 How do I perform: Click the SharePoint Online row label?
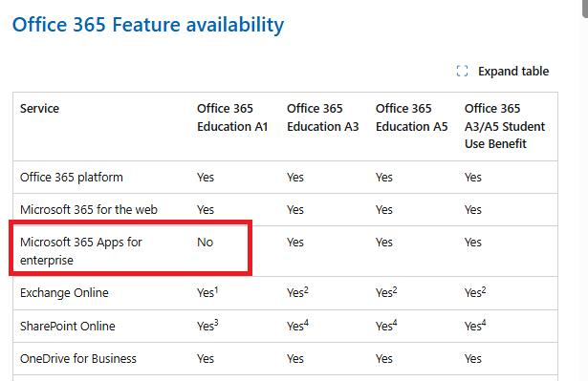pos(68,326)
